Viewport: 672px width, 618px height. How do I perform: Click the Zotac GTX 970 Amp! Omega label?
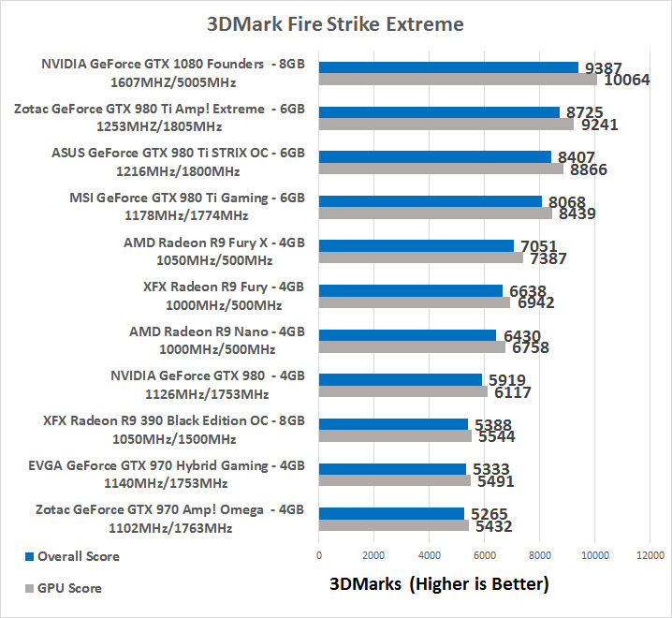coord(170,519)
